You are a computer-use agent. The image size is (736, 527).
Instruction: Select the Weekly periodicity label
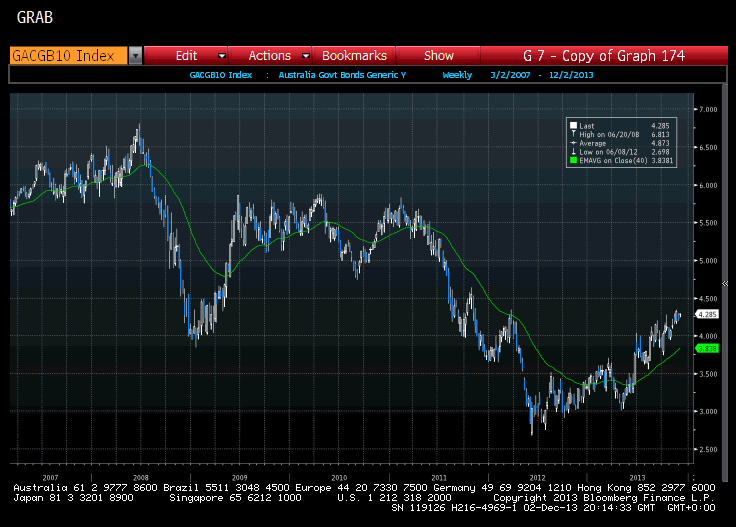pyautogui.click(x=457, y=75)
